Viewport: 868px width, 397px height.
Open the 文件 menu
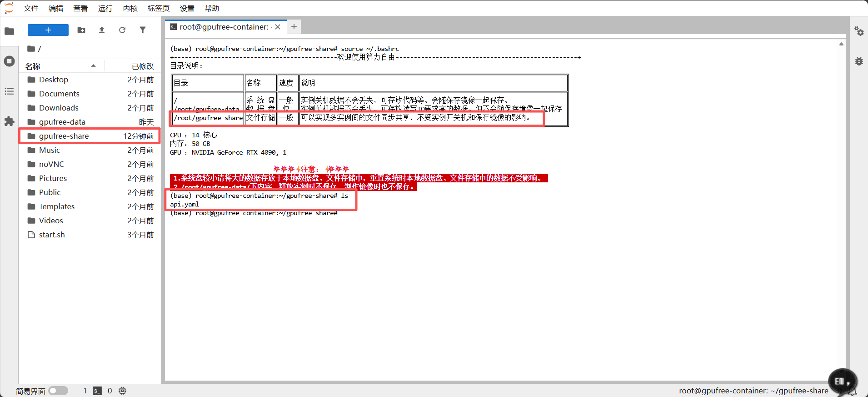pyautogui.click(x=31, y=8)
